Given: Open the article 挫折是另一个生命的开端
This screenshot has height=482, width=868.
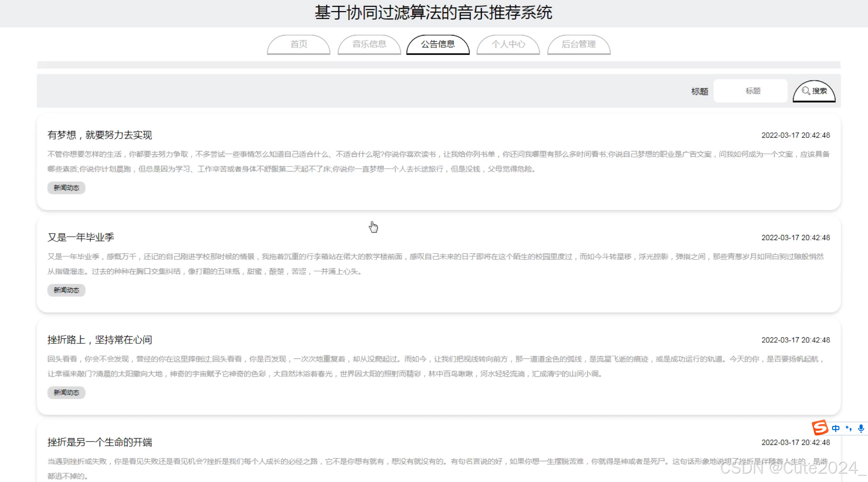Looking at the screenshot, I should point(99,442).
